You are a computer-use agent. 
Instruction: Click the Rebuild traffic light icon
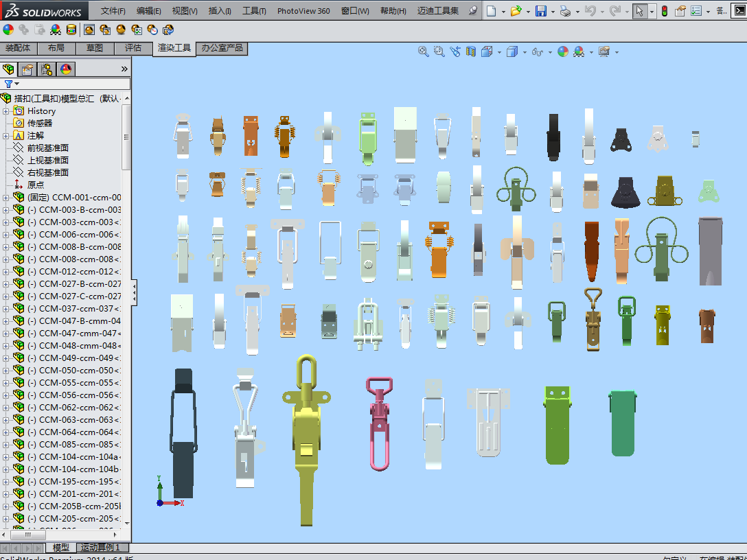click(664, 11)
